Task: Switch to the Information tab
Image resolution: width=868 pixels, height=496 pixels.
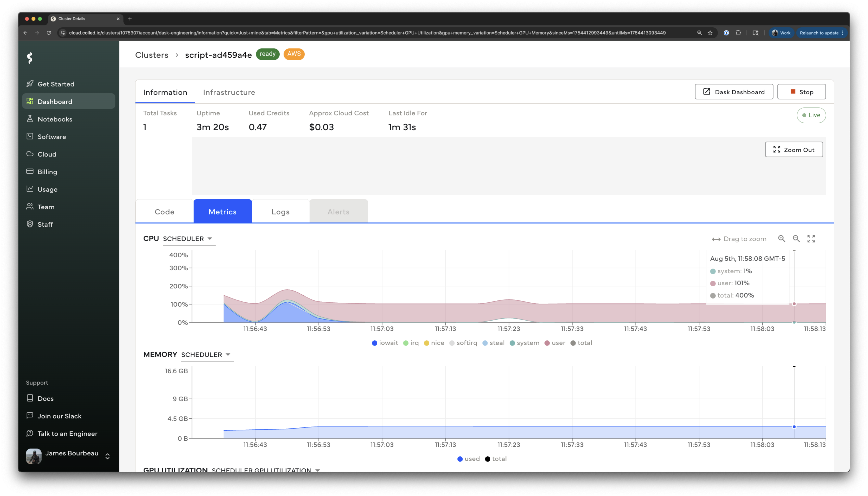Action: coord(165,92)
